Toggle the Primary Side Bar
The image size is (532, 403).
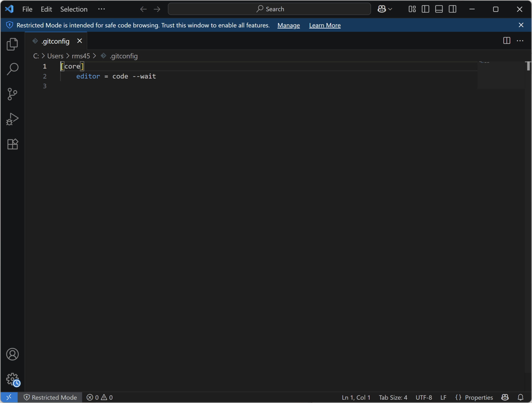tap(425, 9)
